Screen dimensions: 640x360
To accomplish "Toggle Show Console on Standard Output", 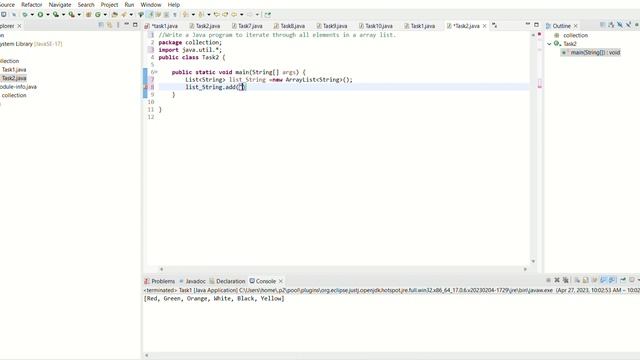I will (603, 280).
